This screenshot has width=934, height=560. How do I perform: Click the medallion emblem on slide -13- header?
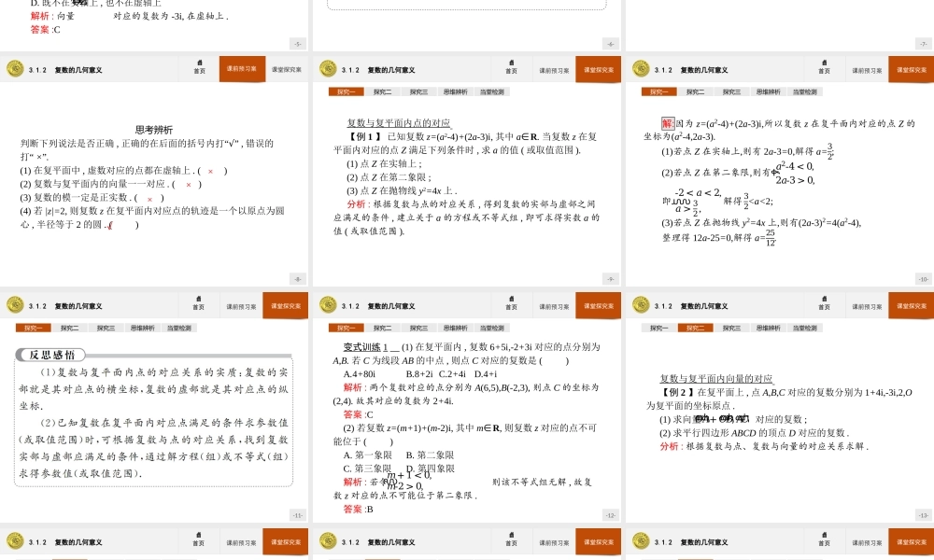641,304
